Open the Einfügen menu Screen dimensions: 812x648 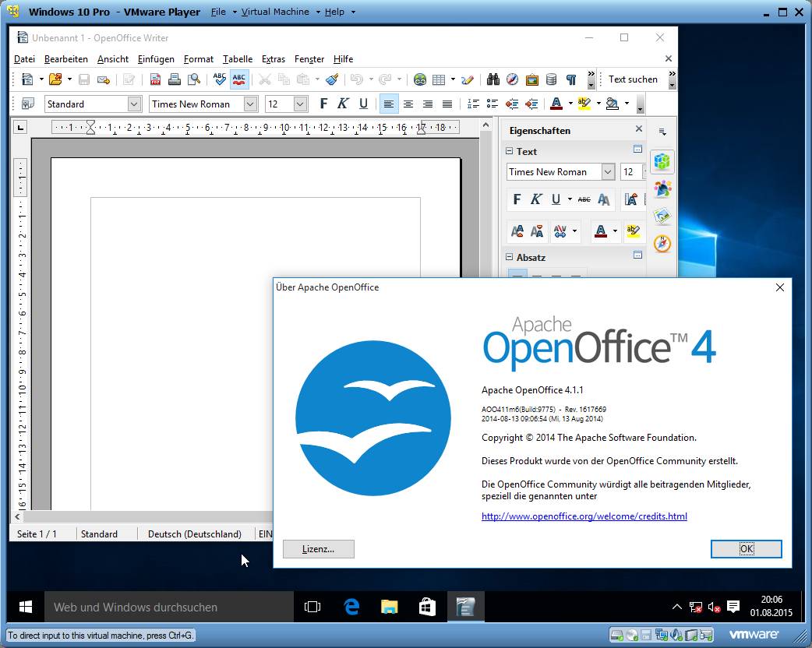tap(156, 59)
